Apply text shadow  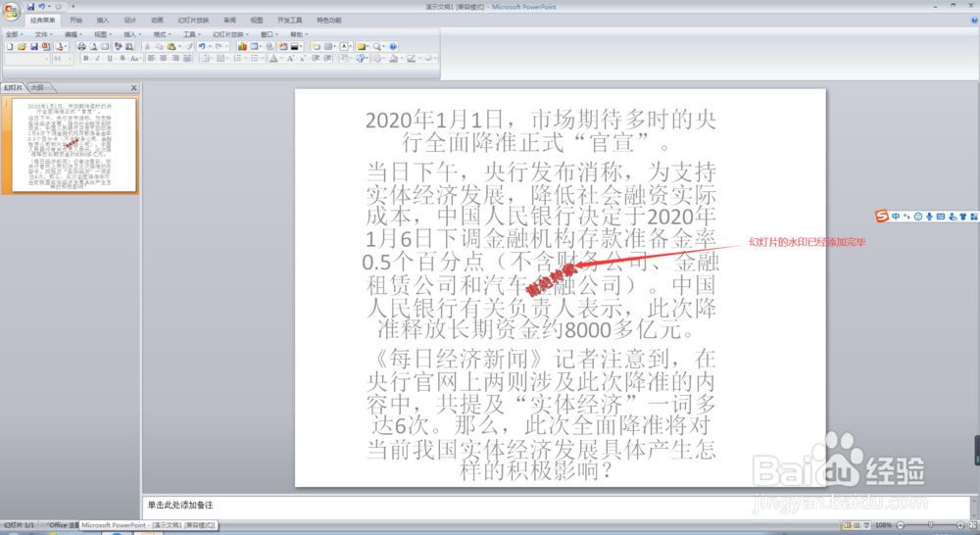122,58
